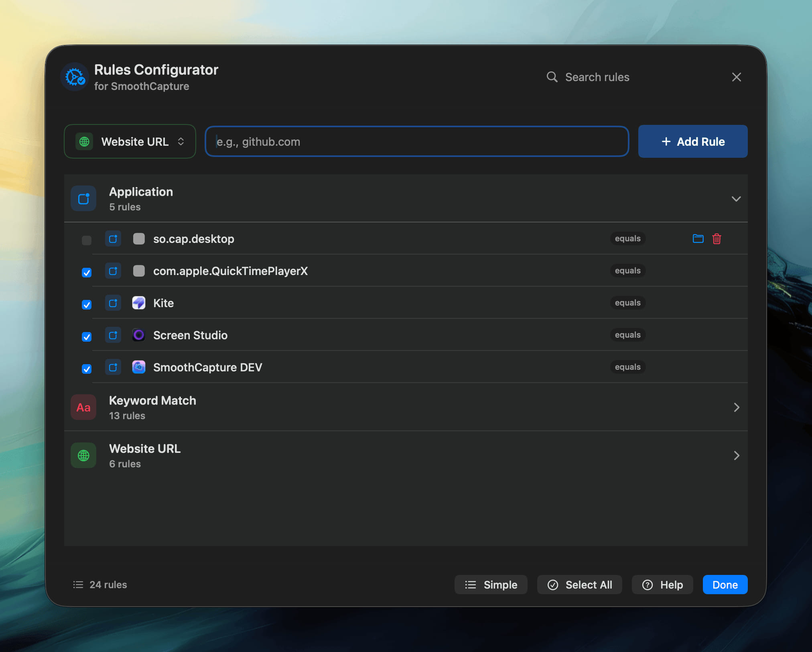Open the Website URL type dropdown

[x=130, y=141]
